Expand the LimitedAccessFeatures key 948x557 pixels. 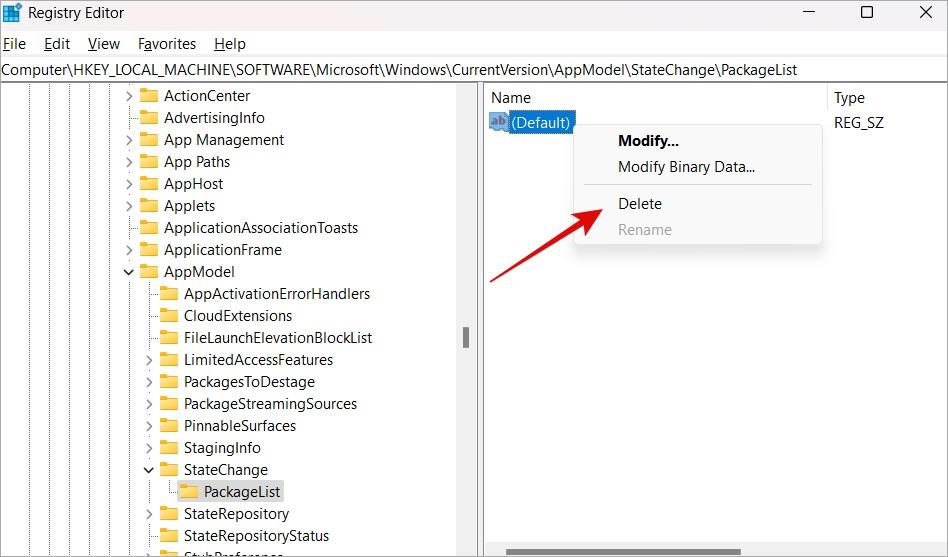[x=149, y=360]
